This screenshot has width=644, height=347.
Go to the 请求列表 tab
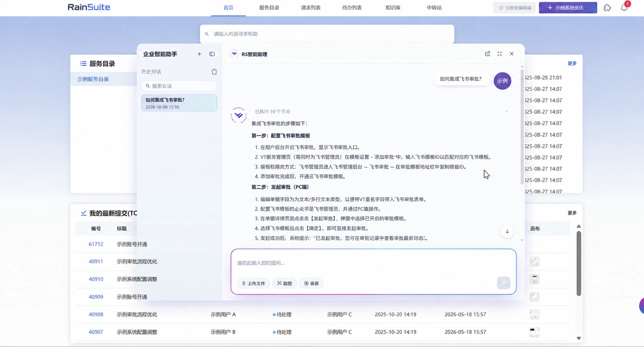pos(311,8)
